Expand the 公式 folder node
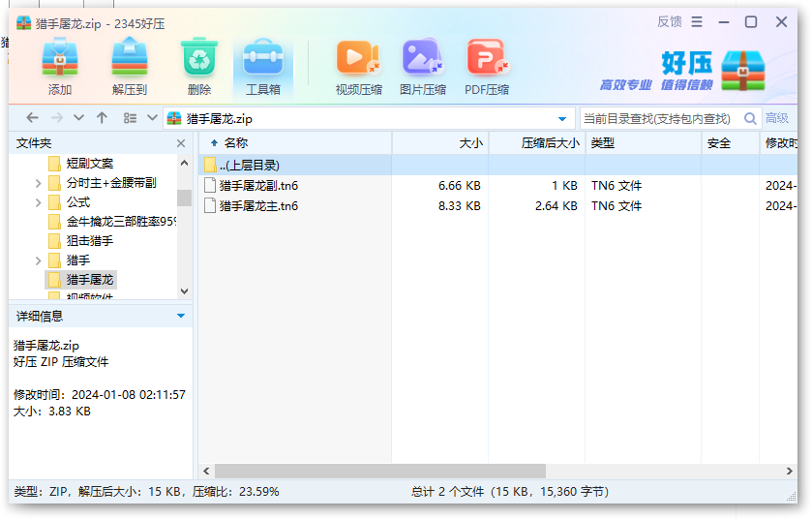Screen dimensions: 812x519 click(x=38, y=202)
